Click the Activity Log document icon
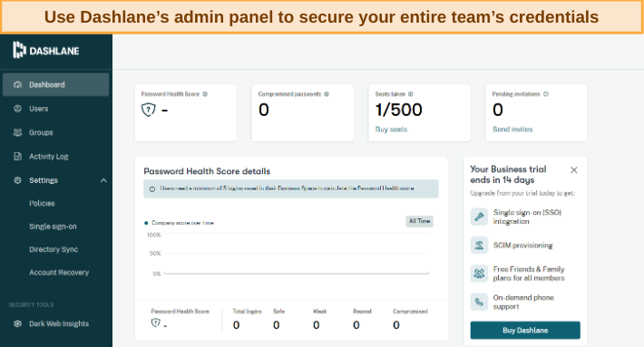644x347 pixels. (x=17, y=156)
